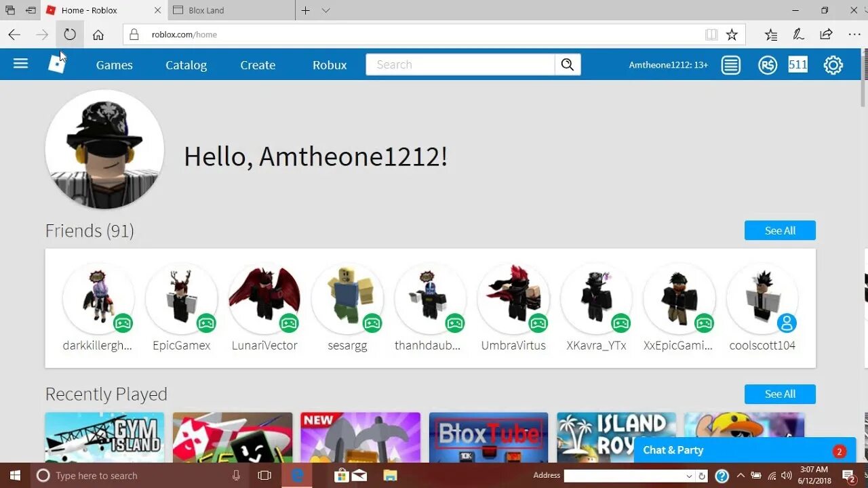
Task: Open the volume speaker icon
Action: point(787,475)
